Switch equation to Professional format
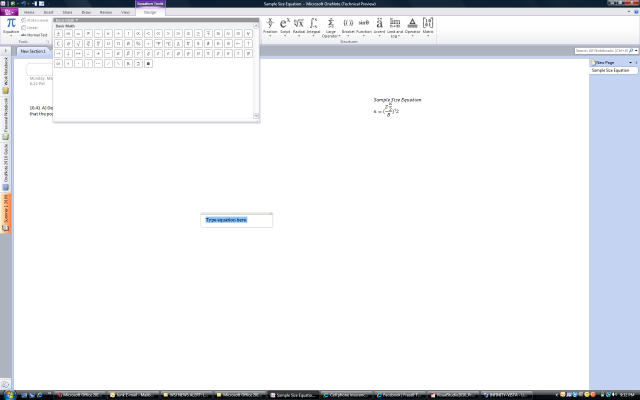The image size is (640, 400). [x=35, y=20]
